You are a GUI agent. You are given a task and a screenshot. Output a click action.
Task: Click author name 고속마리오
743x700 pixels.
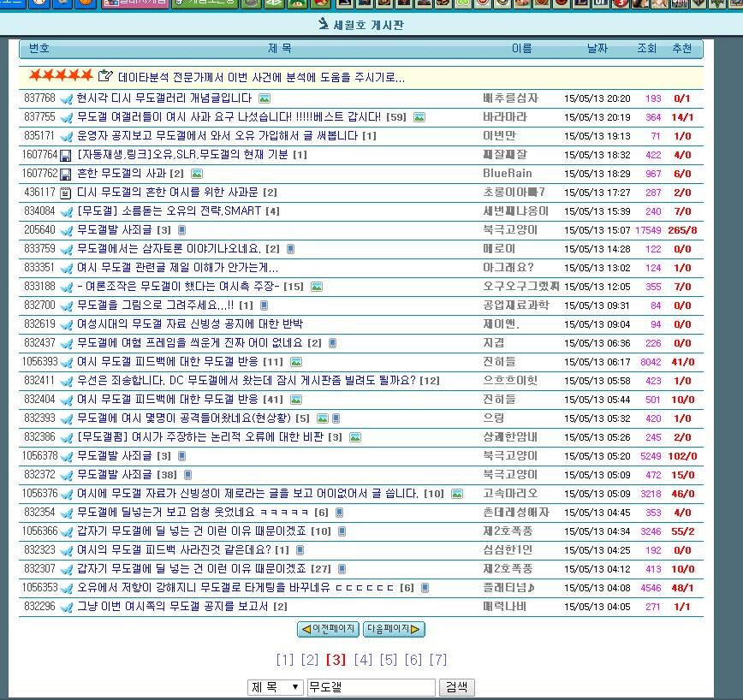click(510, 494)
